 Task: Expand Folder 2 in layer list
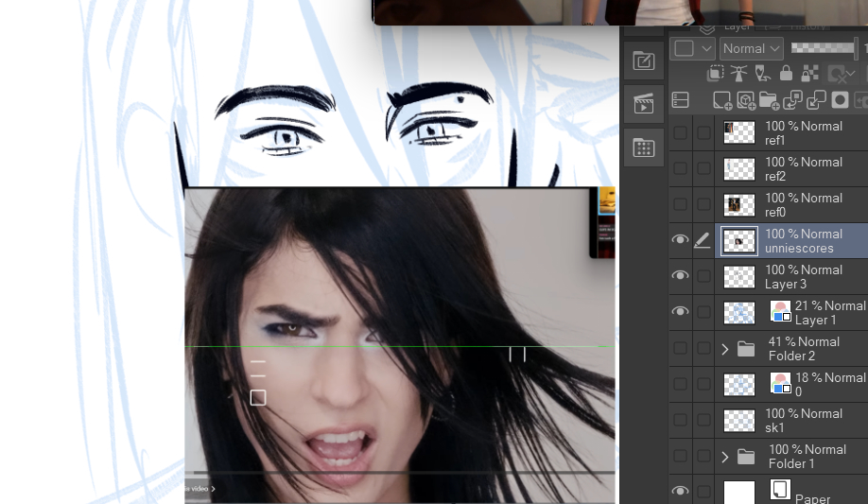725,349
